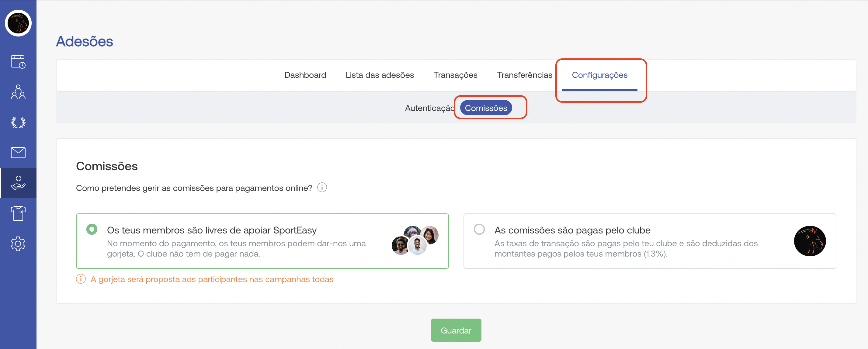Open the Transferências tab

coord(524,75)
